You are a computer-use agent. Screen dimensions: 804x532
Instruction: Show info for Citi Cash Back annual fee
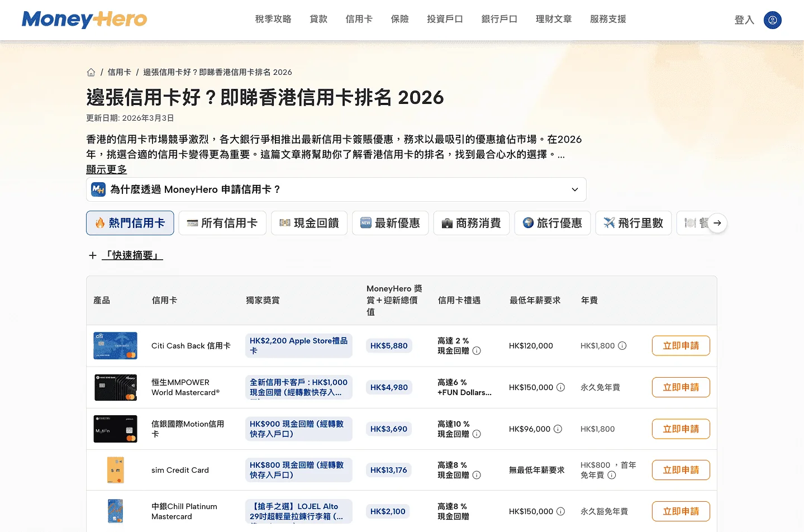622,346
